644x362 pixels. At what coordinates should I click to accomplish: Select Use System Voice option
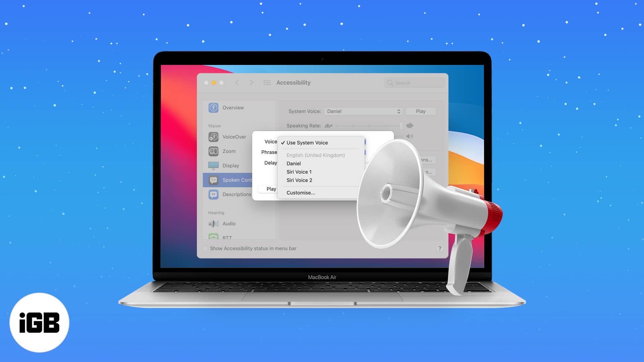(307, 142)
